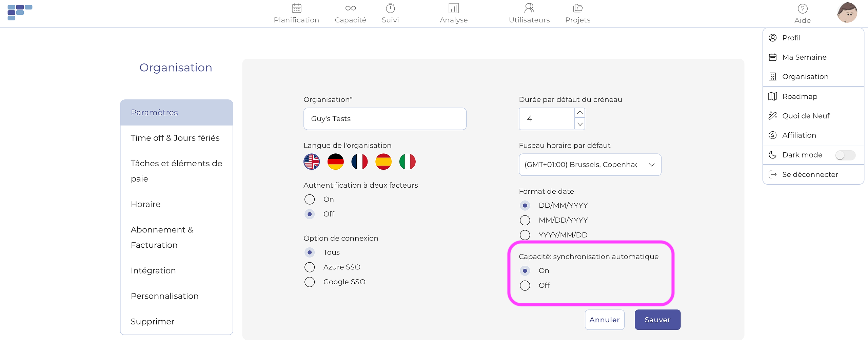Click the Organisation name input field
The image size is (868, 359).
tap(384, 119)
